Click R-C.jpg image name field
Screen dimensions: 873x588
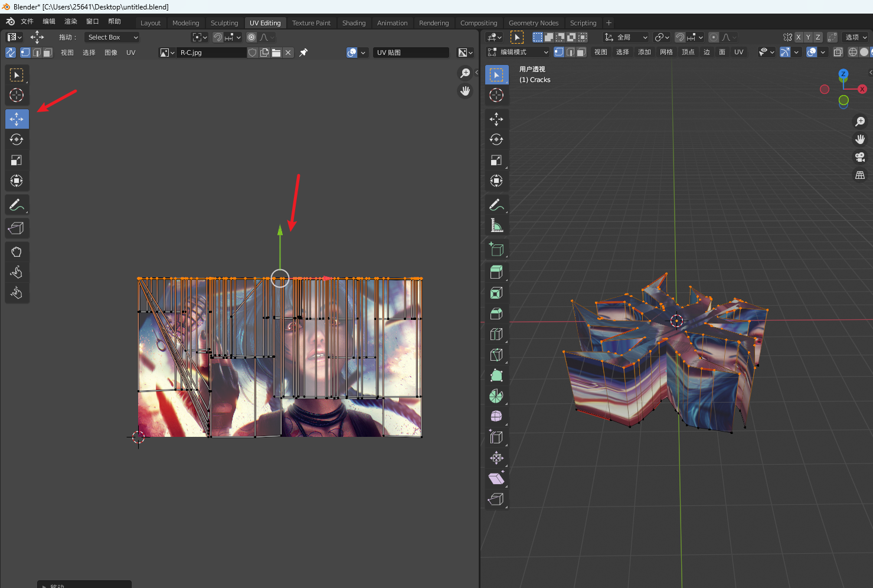[x=211, y=53]
